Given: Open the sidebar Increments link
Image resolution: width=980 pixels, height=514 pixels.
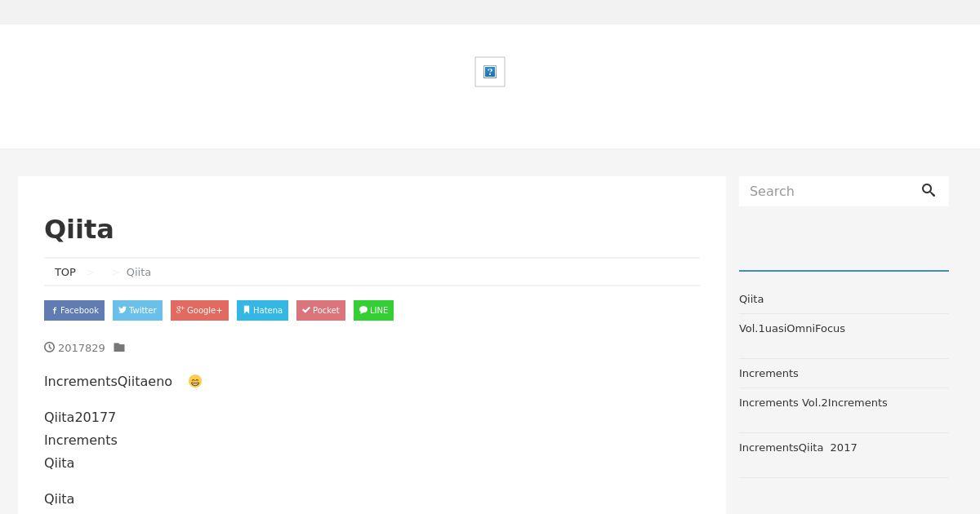Looking at the screenshot, I should pyautogui.click(x=768, y=373).
